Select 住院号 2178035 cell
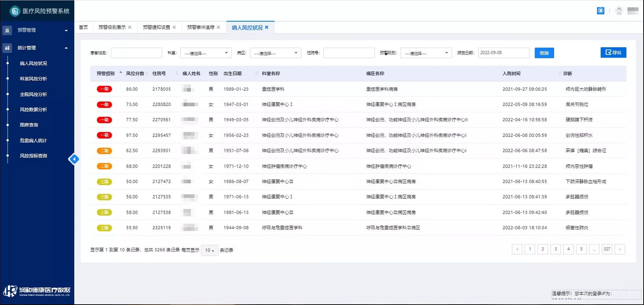The image size is (644, 305). [161, 89]
